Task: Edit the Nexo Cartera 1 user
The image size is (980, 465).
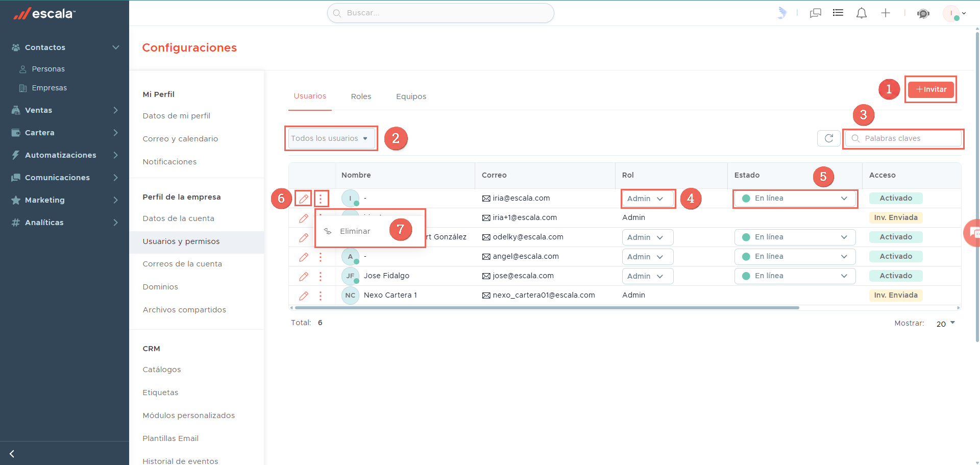Action: (304, 296)
